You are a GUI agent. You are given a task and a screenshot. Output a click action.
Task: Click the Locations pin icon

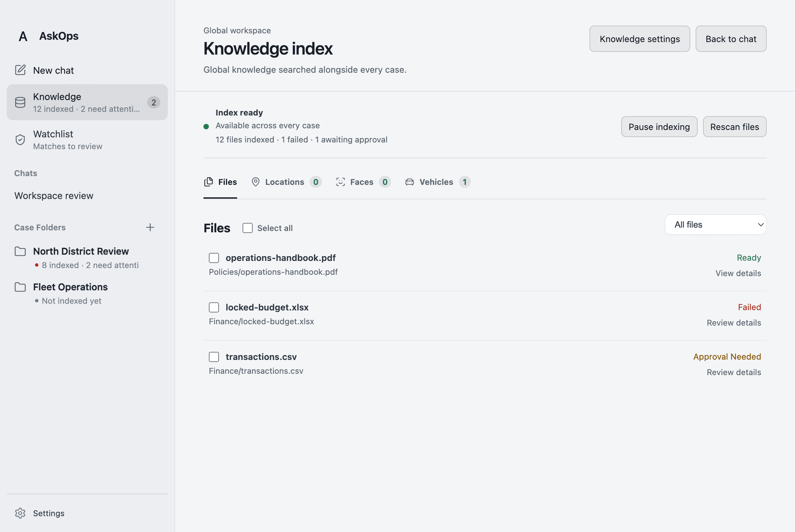[256, 182]
